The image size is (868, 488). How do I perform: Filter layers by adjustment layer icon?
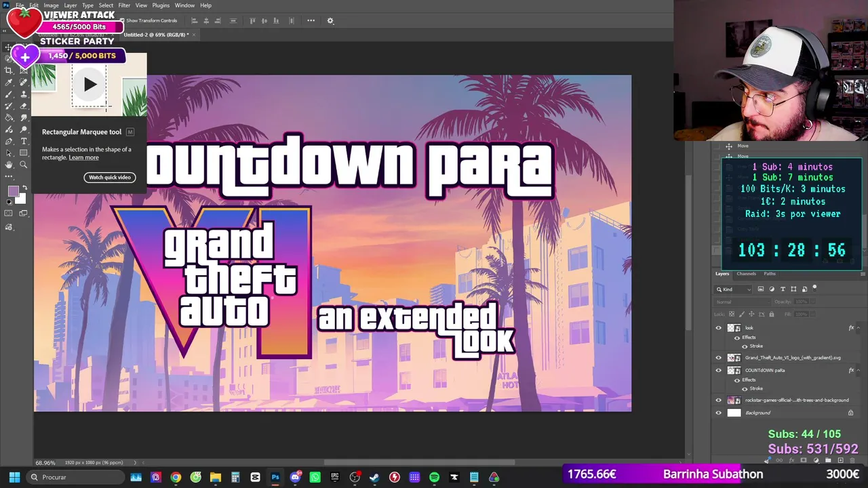tap(772, 289)
